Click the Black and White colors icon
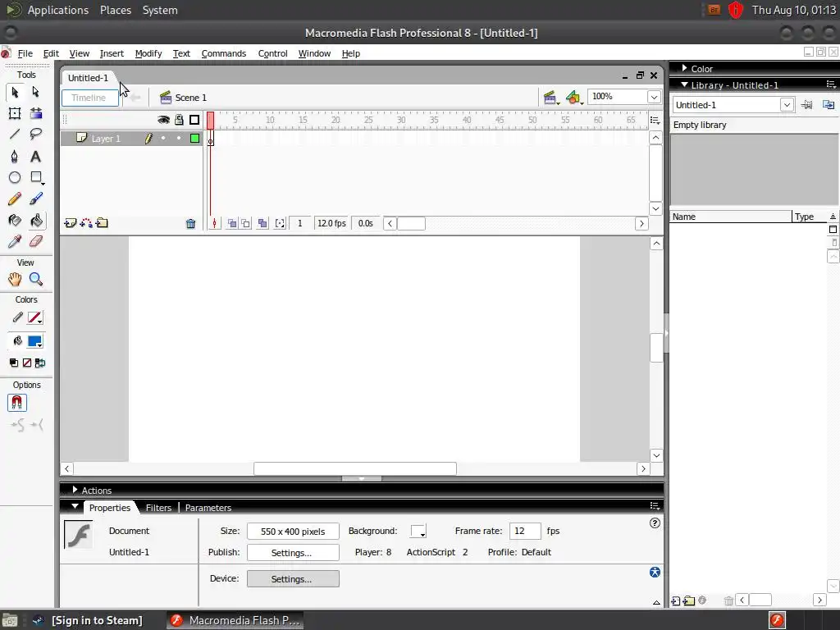 point(14,363)
